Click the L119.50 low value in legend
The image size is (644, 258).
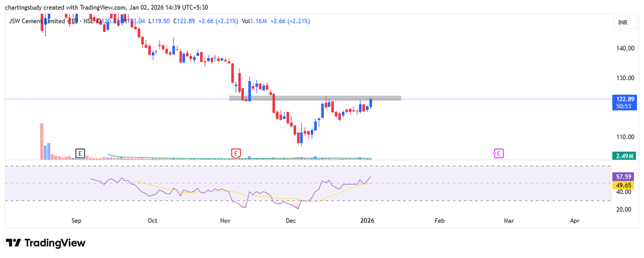(x=159, y=21)
